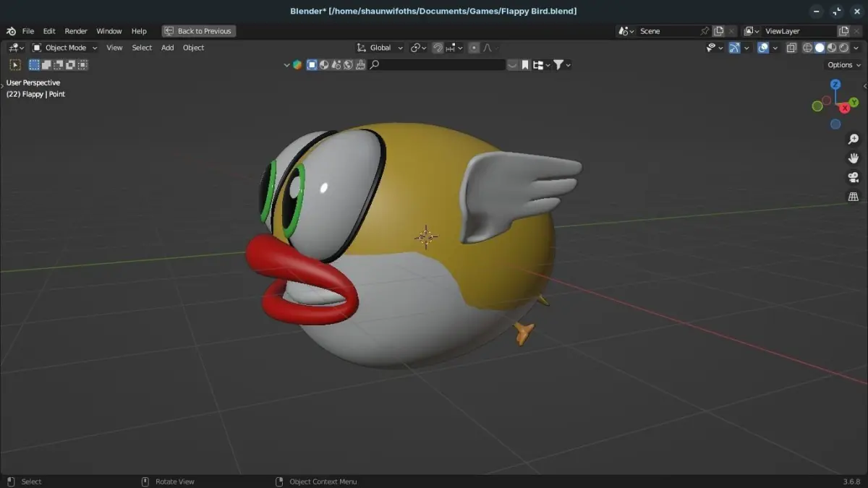This screenshot has height=488, width=868.
Task: Open the snapping options dropdown
Action: 454,48
